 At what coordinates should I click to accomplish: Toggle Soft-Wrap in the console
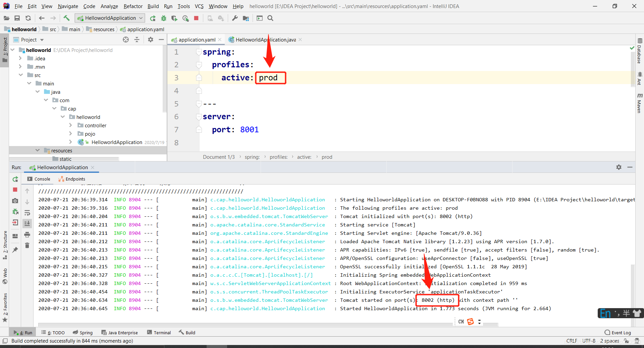pyautogui.click(x=27, y=213)
